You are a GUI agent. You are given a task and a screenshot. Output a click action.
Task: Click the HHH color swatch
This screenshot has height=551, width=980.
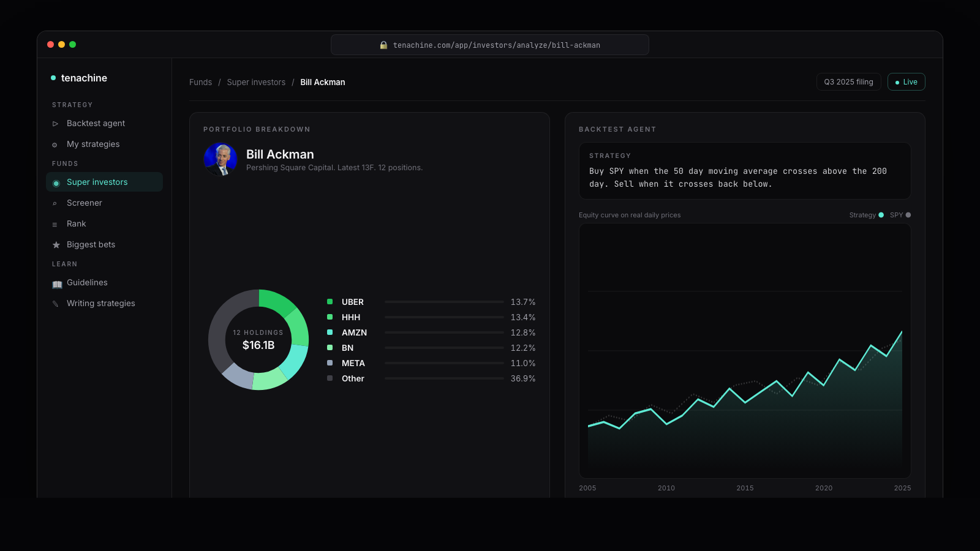tap(330, 317)
